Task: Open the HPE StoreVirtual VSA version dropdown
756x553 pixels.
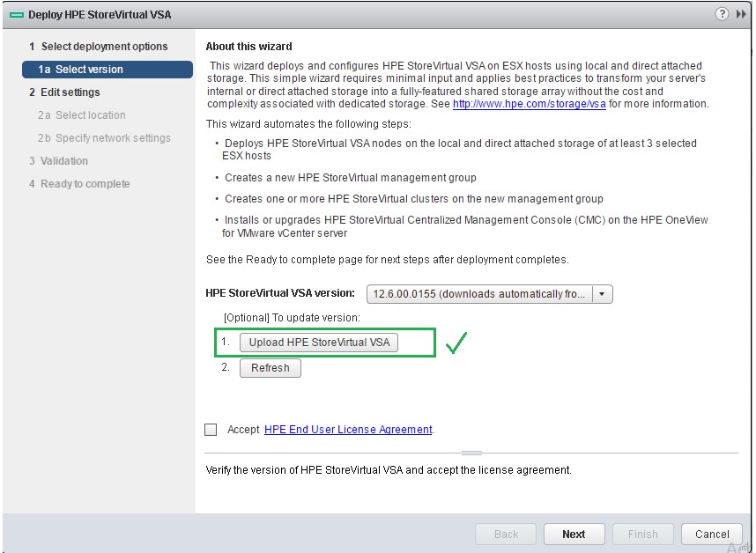Action: tap(603, 293)
